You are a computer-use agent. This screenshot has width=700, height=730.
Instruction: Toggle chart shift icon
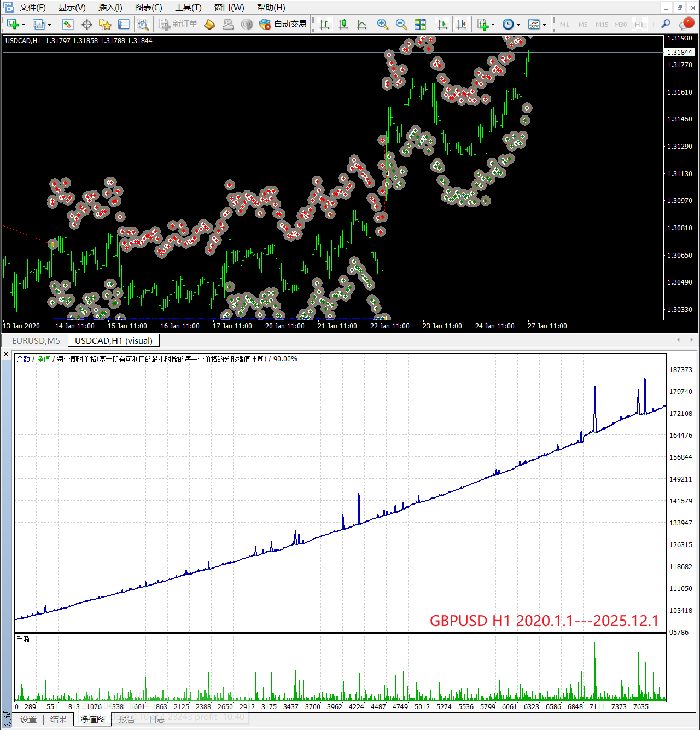point(462,24)
